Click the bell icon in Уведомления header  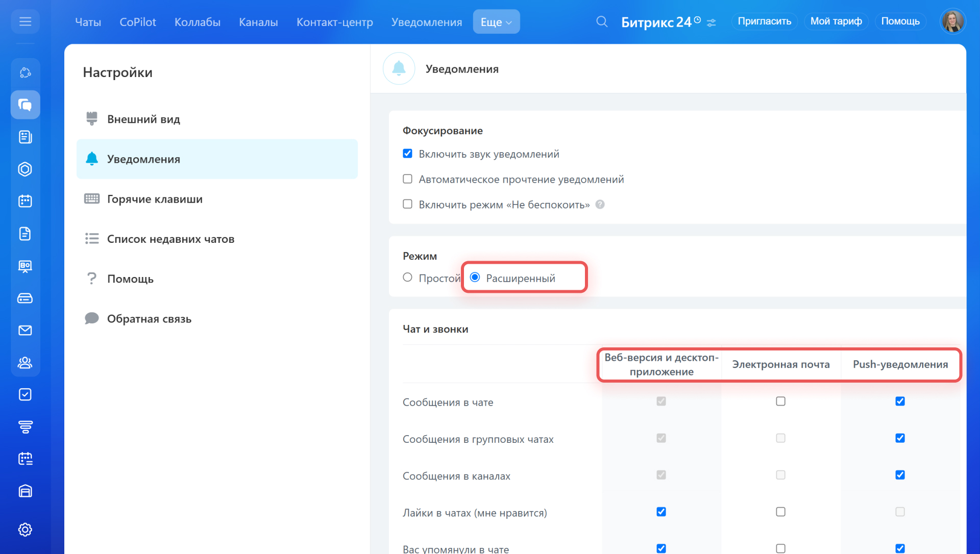pos(399,68)
